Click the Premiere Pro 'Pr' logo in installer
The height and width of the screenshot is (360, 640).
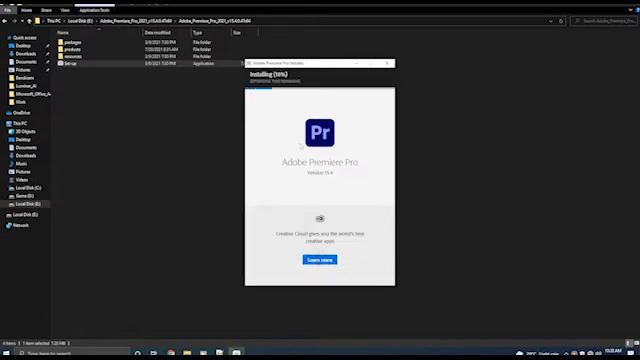coord(320,133)
